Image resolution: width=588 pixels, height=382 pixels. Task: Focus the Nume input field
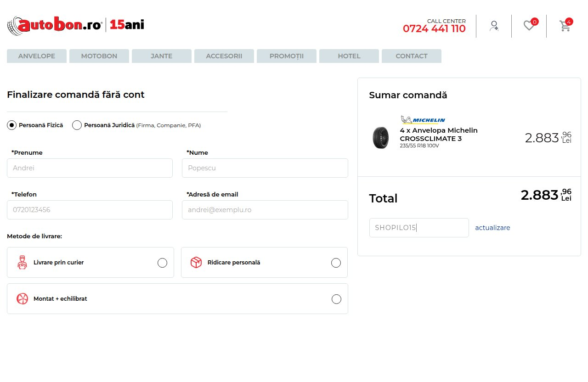coord(265,168)
